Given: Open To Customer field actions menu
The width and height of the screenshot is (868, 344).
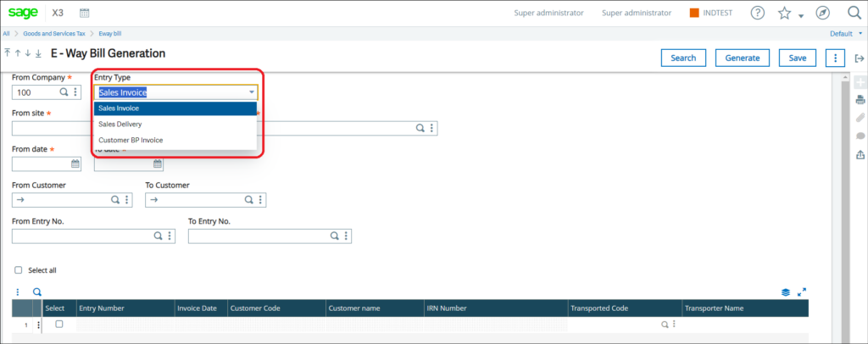Looking at the screenshot, I should 261,200.
